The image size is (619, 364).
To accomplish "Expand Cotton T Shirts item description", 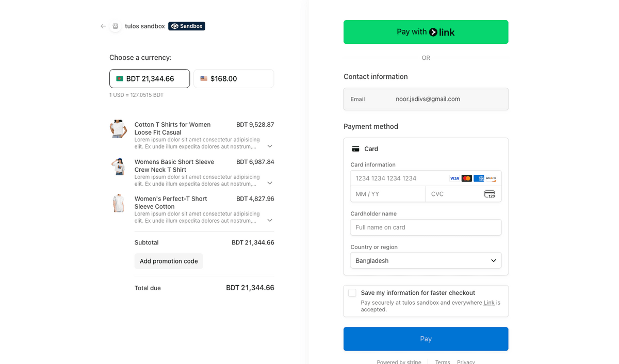I will click(270, 146).
